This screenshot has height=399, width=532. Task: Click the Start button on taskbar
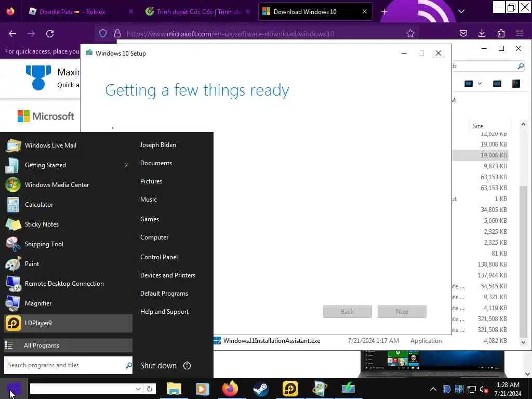point(14,389)
